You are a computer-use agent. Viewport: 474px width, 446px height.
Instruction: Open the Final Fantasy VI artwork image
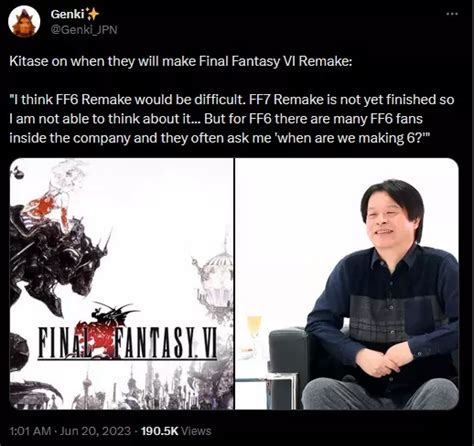(122, 284)
